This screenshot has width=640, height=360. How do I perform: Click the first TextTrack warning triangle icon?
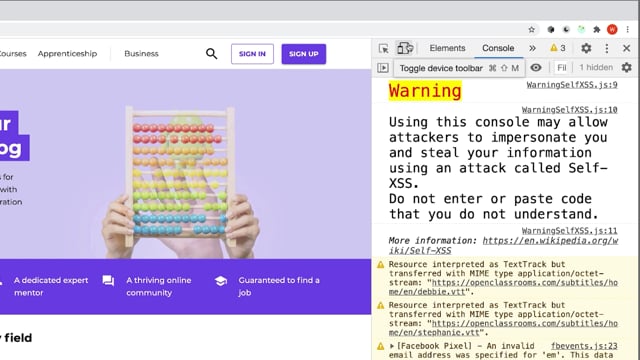[x=381, y=265]
